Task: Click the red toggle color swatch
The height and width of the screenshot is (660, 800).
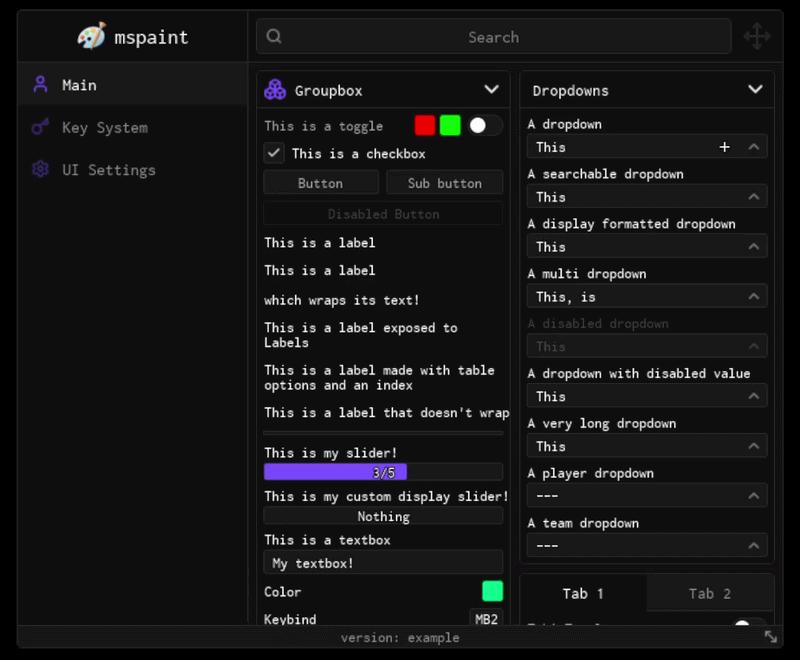Action: point(424,125)
